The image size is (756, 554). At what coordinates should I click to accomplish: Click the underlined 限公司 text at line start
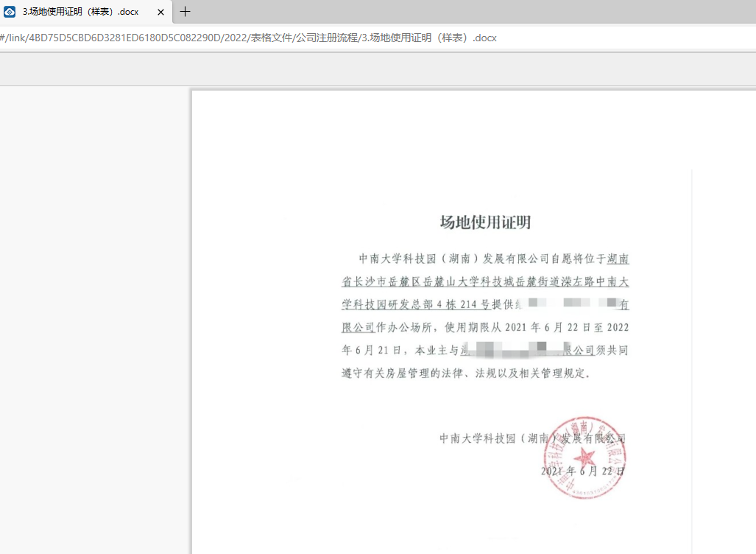coord(358,326)
